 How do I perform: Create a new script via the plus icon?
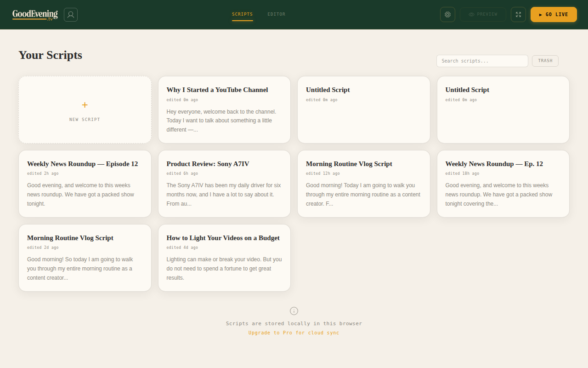[85, 105]
